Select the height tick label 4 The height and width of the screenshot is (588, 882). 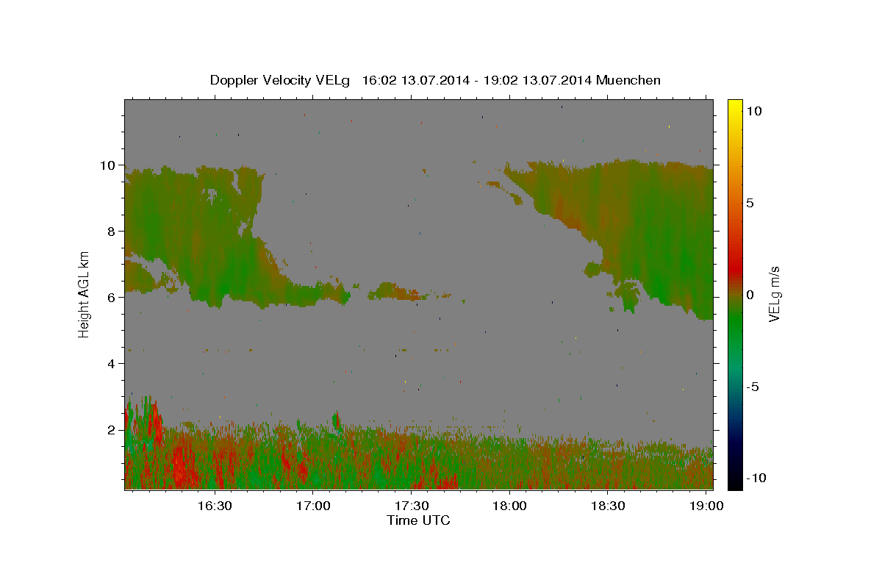(x=112, y=364)
